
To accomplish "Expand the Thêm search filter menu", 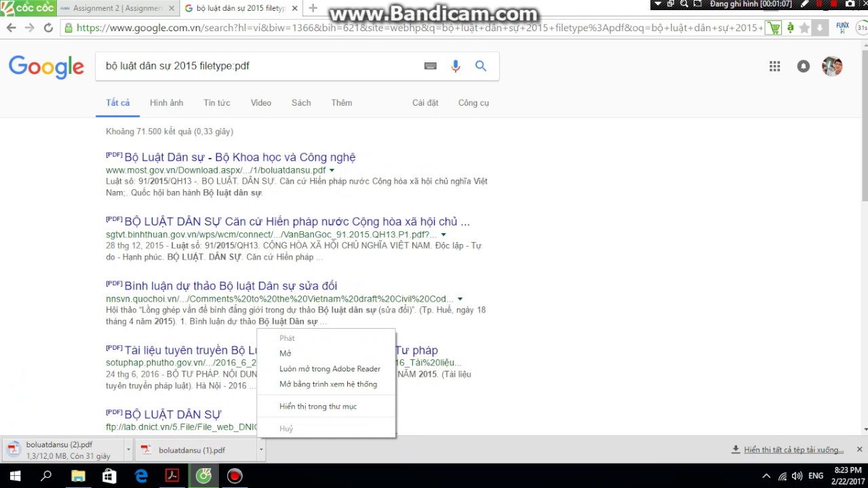I will (x=342, y=103).
